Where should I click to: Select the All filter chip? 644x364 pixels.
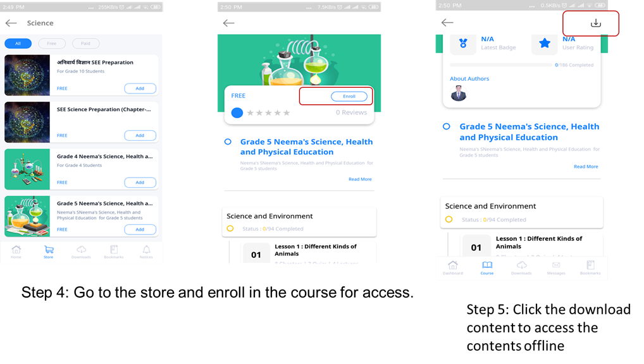point(18,44)
